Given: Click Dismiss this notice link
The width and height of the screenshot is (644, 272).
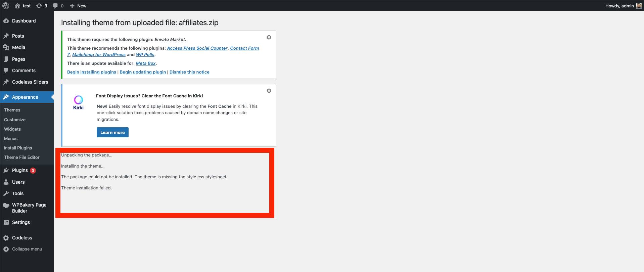Looking at the screenshot, I should (189, 72).
